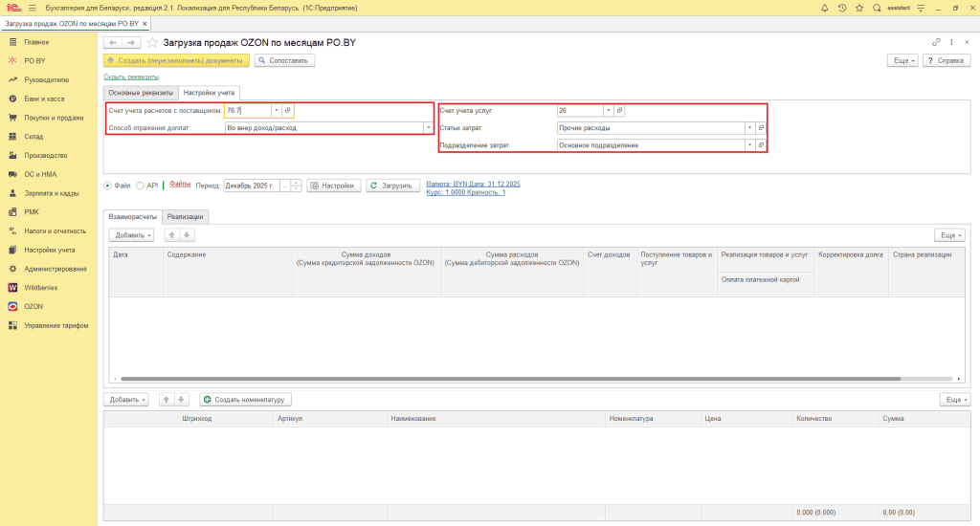Open Добавить dropdown in Взаиморасчеты table
The width and height of the screenshot is (980, 526).
131,235
